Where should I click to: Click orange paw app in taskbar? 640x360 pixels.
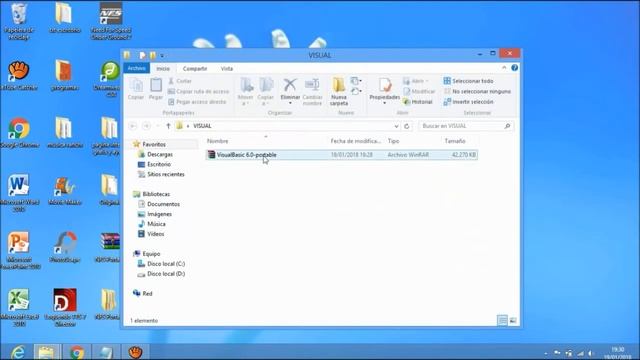(135, 352)
